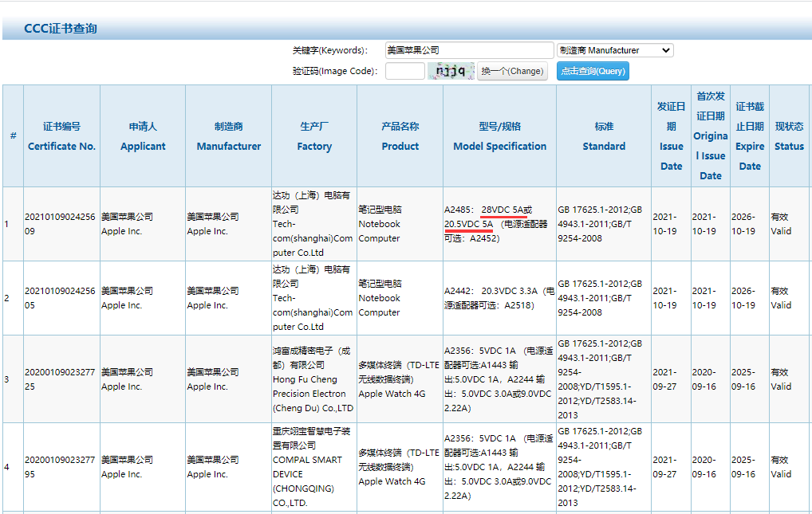Select certificate number 2021010902425609
Screen dimensions: 812x514
pyautogui.click(x=60, y=224)
